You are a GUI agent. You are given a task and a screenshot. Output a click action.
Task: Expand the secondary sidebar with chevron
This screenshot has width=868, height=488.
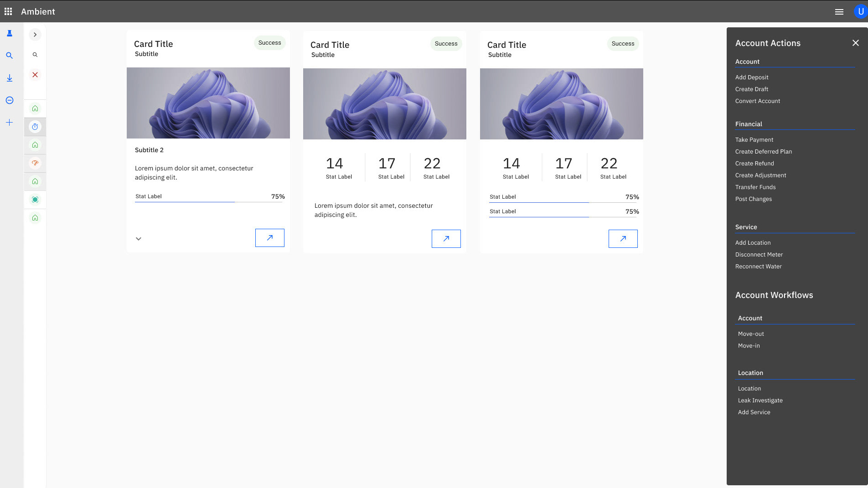(x=35, y=35)
